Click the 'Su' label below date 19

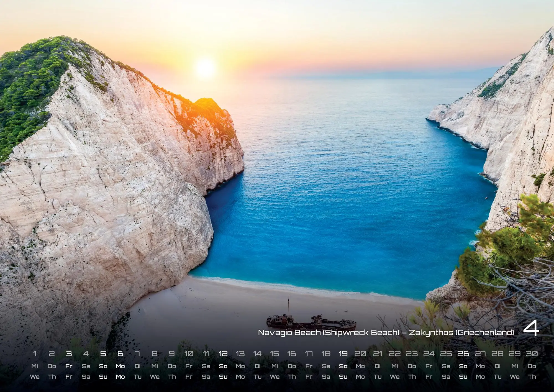click(343, 377)
